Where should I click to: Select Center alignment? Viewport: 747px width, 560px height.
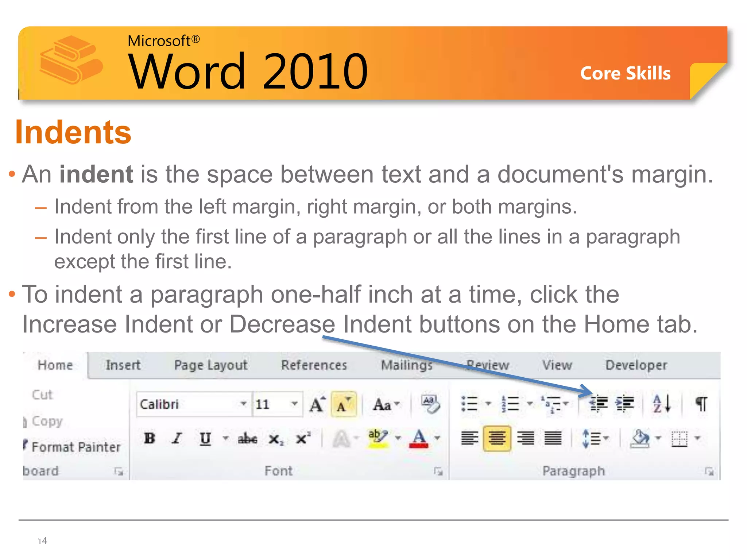pyautogui.click(x=497, y=438)
